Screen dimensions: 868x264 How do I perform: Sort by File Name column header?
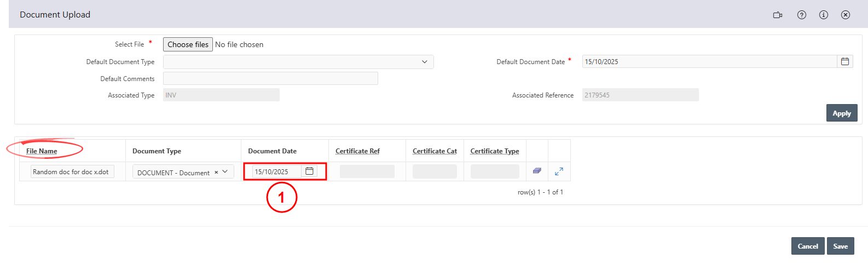[42, 151]
